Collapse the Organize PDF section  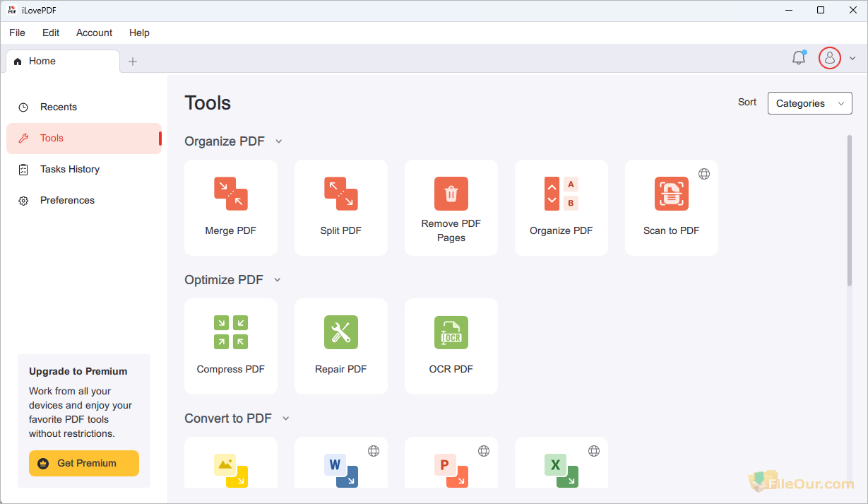[278, 141]
